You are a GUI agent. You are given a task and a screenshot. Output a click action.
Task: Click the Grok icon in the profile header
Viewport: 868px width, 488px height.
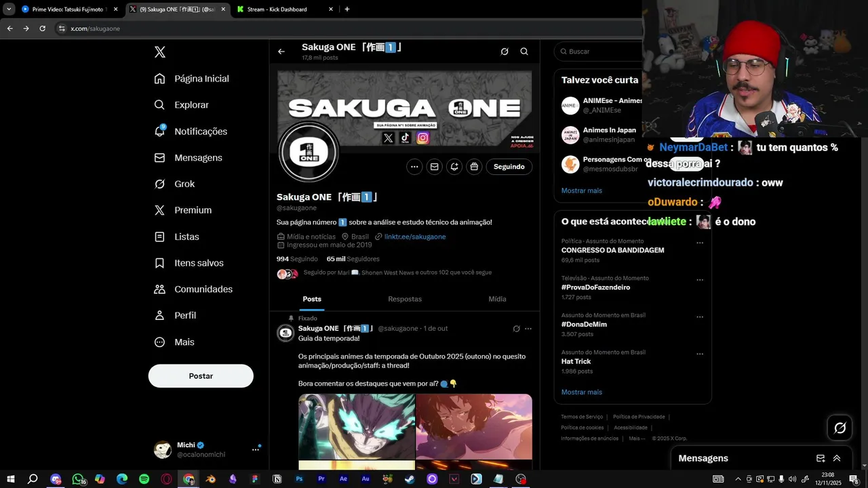[505, 52]
